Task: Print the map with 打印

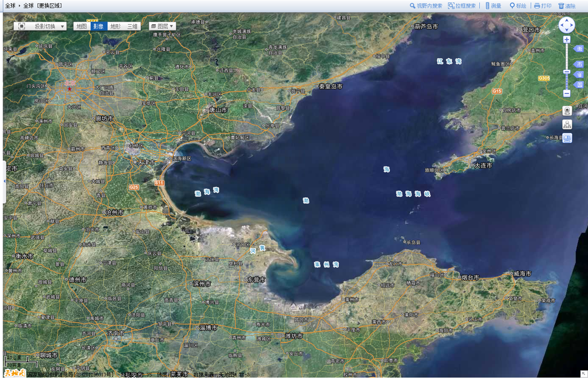Action: 542,6
